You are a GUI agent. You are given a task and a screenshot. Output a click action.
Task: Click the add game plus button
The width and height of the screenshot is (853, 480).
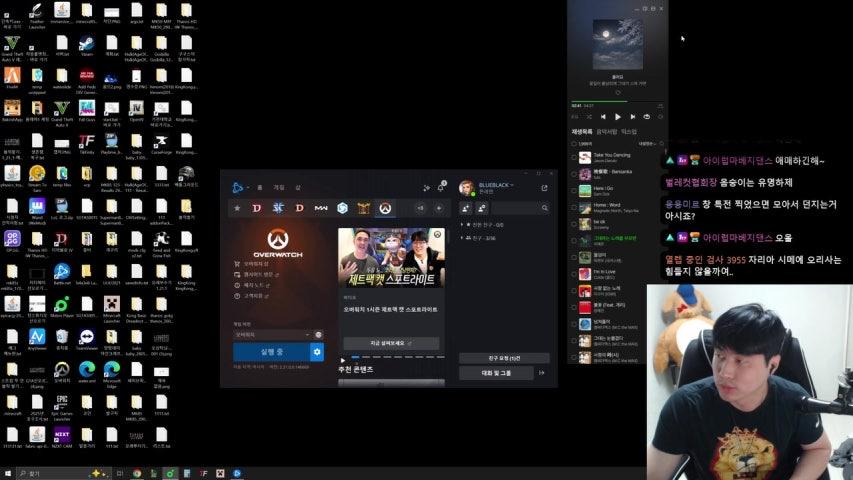tap(438, 208)
